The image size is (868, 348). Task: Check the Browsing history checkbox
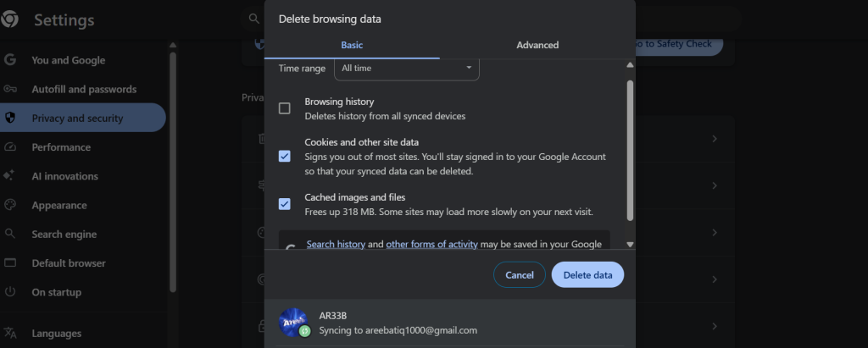(285, 108)
